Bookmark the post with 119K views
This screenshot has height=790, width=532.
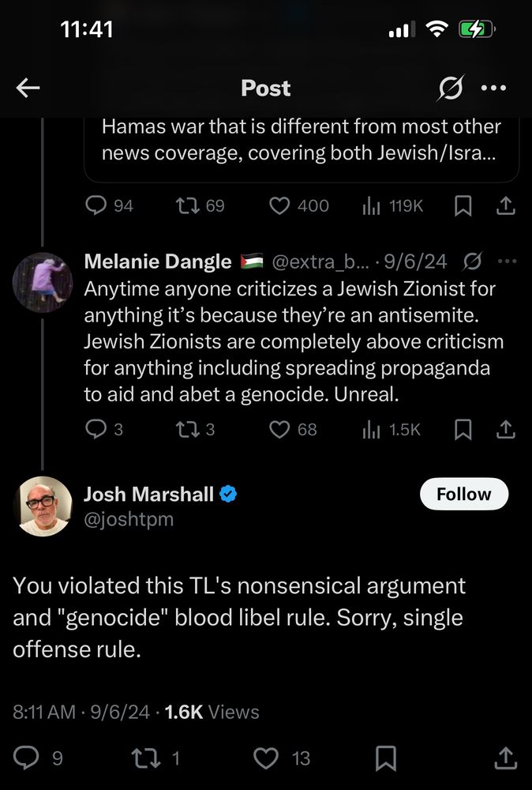tap(463, 205)
